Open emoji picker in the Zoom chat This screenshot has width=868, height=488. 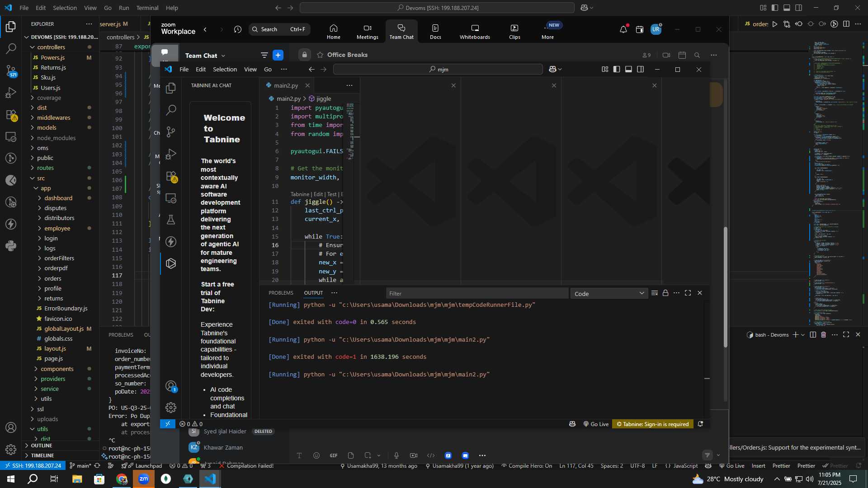316,455
